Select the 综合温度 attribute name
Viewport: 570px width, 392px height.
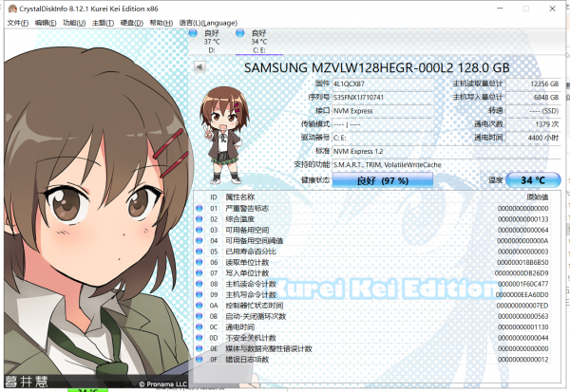tap(240, 219)
